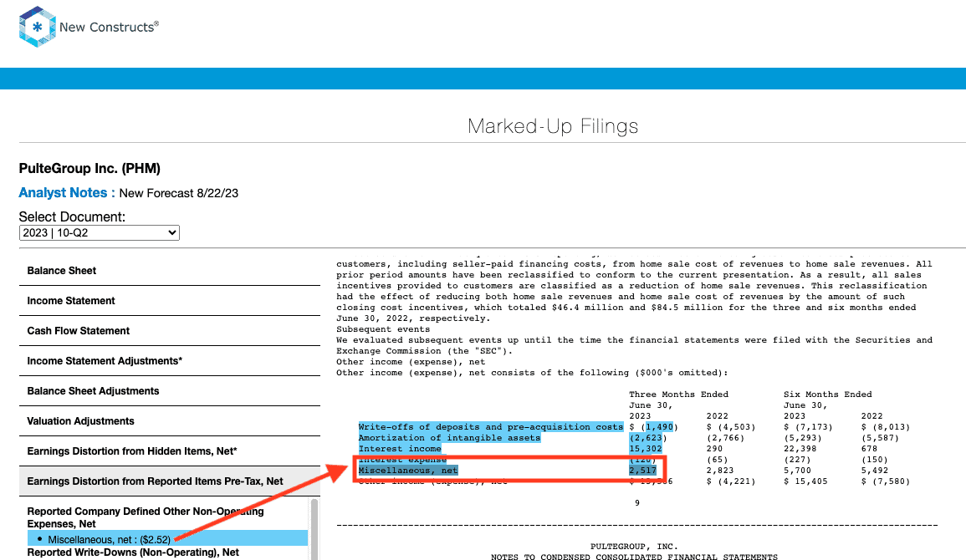Click Reported Write-Downs (Non-Operating), Net heading
The width and height of the screenshot is (966, 560).
133,552
